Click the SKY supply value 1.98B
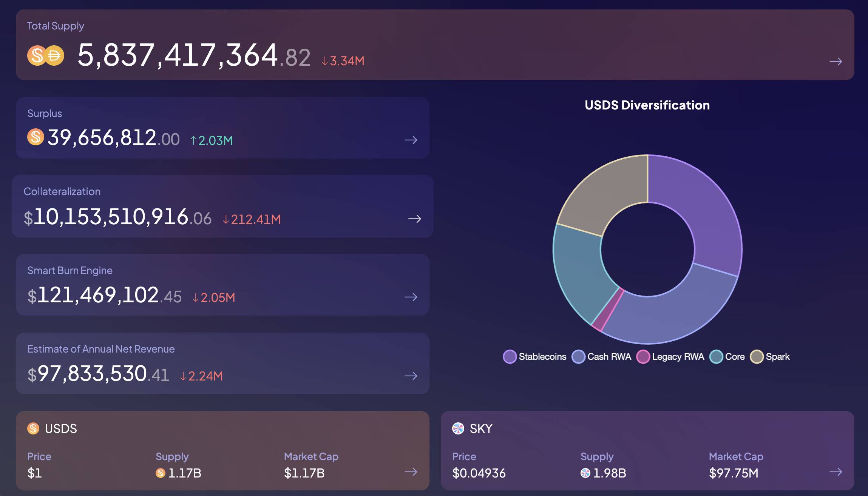This screenshot has width=868, height=496. [x=610, y=473]
